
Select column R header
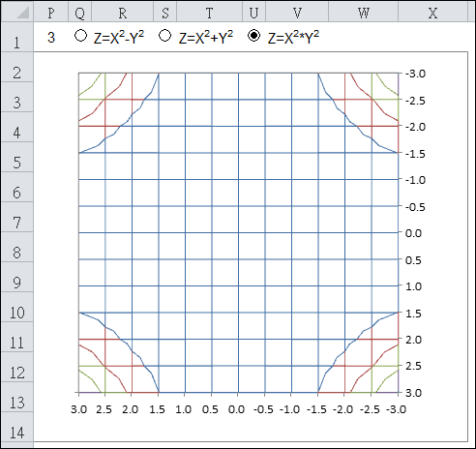tap(122, 12)
